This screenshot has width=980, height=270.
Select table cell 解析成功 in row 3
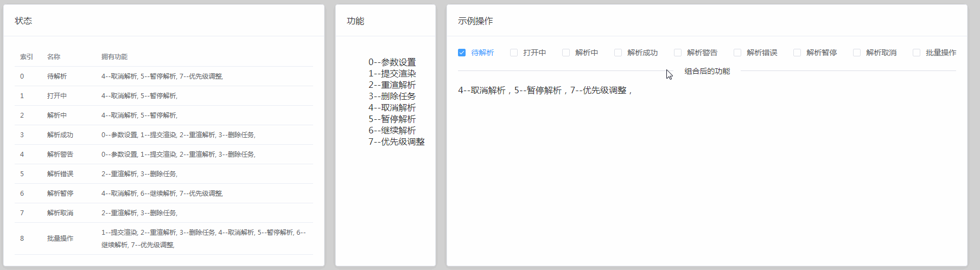60,135
